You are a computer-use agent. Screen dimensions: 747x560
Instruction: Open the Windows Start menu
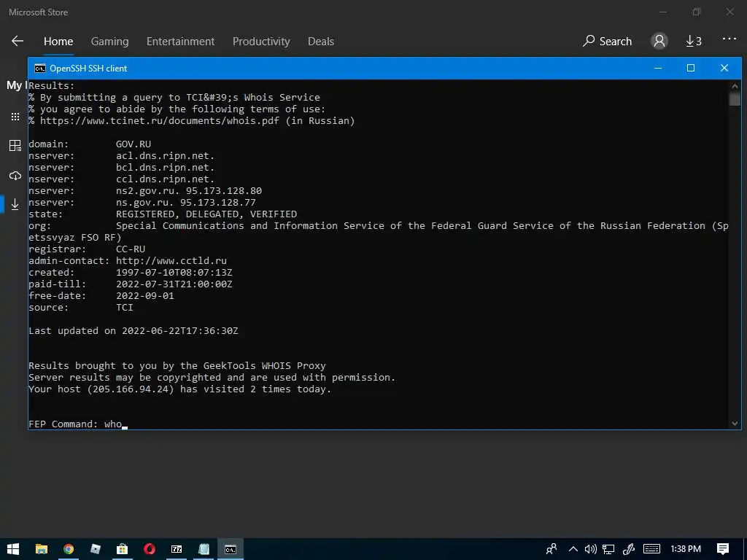coord(13,549)
